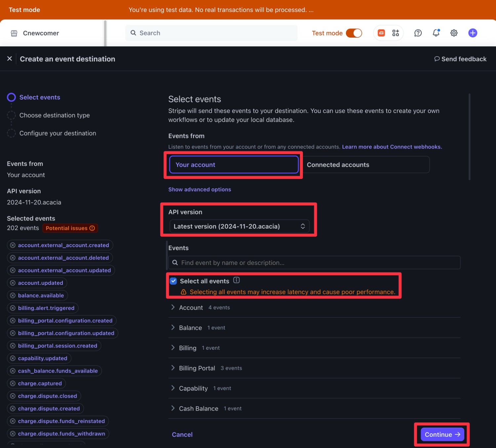Click the top Search field
The width and height of the screenshot is (496, 448).
[x=211, y=33]
